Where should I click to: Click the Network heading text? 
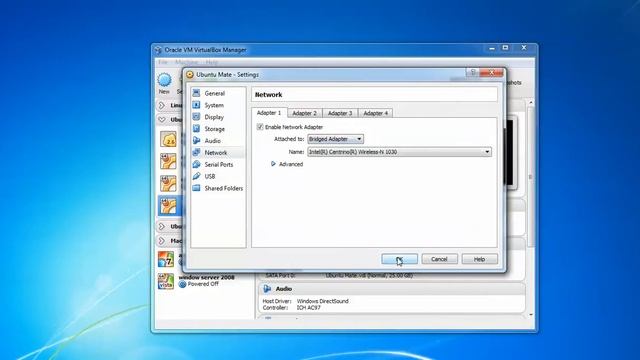click(x=269, y=95)
